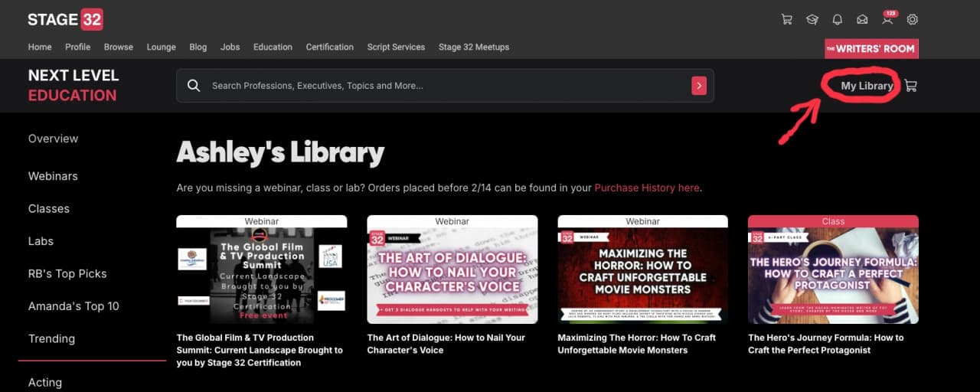Image resolution: width=980 pixels, height=392 pixels.
Task: Open Maximizing The Horror webinar thumbnail
Action: 642,276
